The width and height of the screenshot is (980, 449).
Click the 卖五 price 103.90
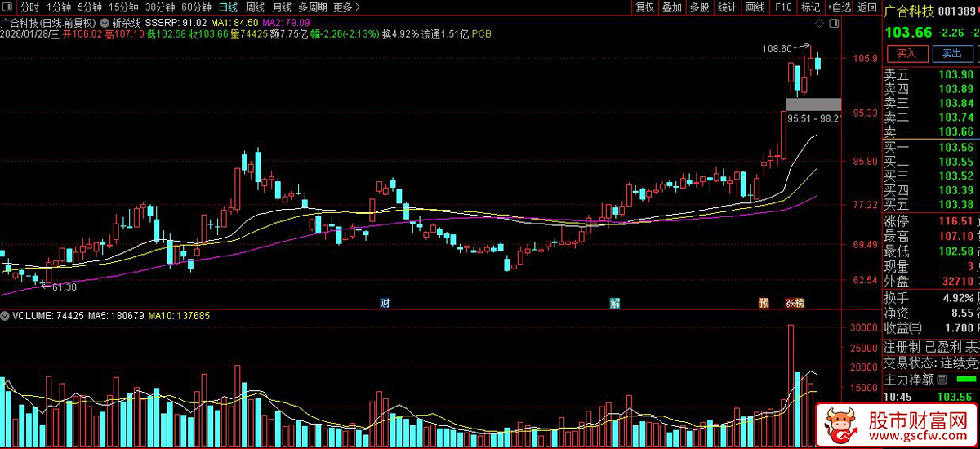(x=956, y=74)
